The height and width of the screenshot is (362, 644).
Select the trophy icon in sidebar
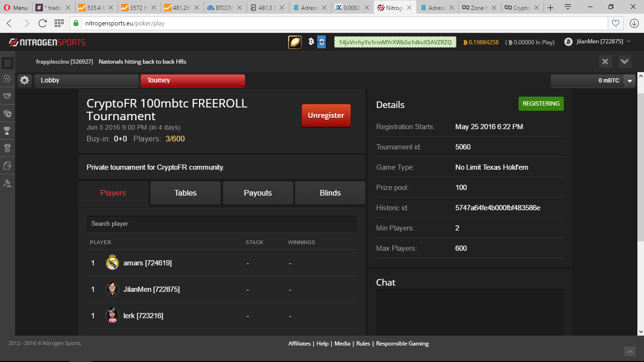click(x=7, y=131)
